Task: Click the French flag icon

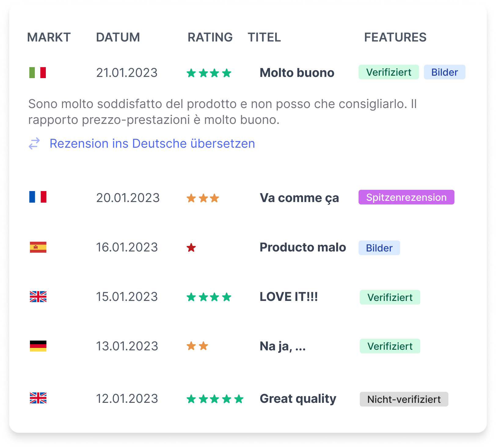Action: [x=38, y=197]
